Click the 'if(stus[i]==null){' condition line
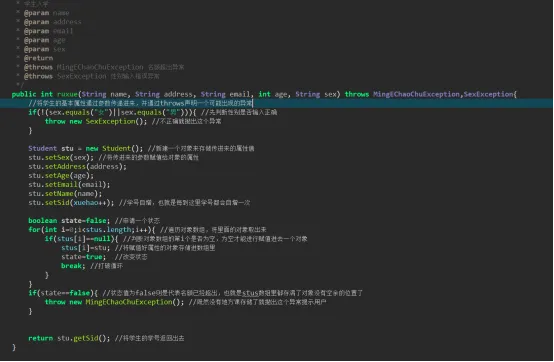Image resolution: width=554 pixels, height=362 pixels. [82, 239]
